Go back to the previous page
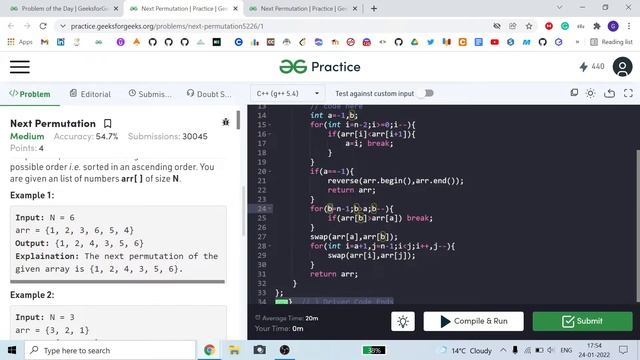Viewport: 640px width, 360px height. (x=11, y=26)
